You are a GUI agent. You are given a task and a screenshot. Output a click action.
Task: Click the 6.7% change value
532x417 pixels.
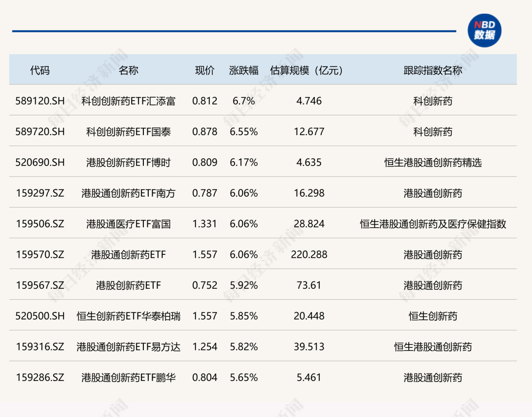[x=244, y=101]
